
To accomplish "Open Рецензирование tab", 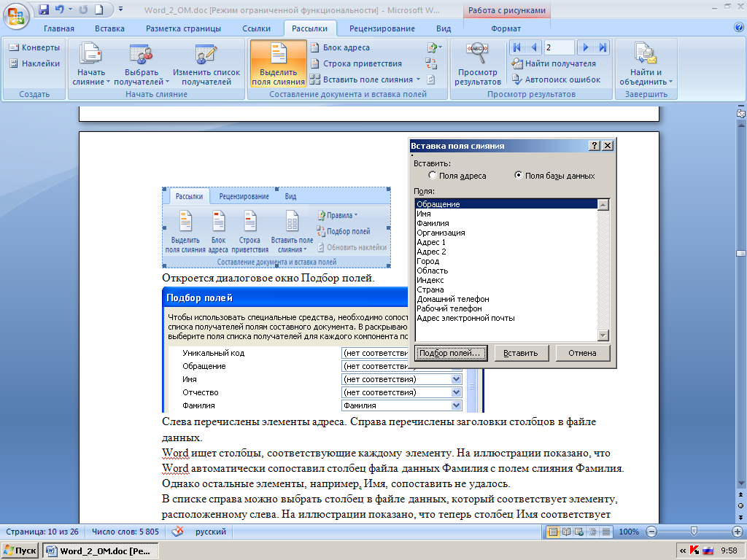I will coord(382,28).
